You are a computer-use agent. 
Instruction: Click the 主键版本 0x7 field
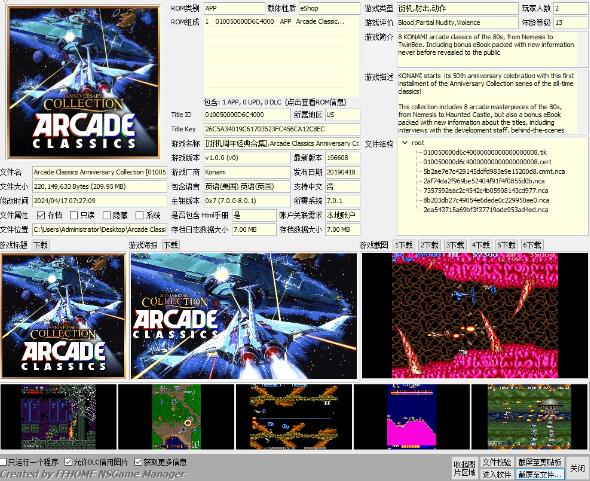coord(247,201)
